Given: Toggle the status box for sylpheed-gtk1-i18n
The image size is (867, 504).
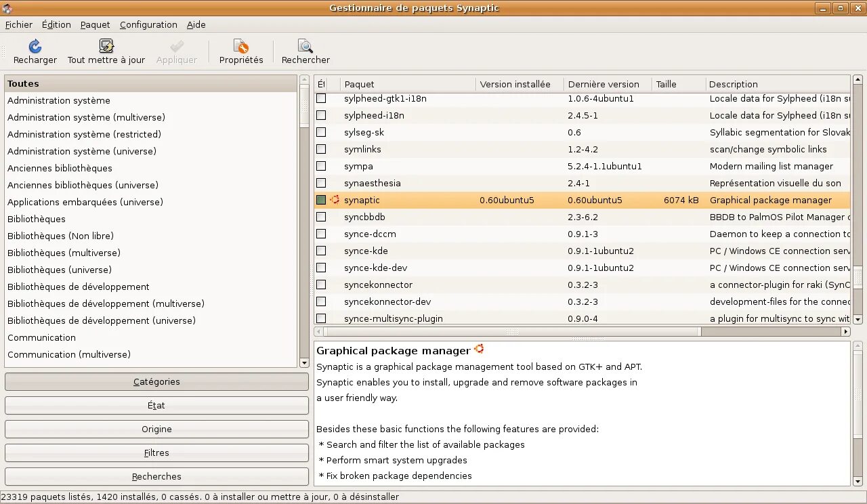Looking at the screenshot, I should coord(321,98).
